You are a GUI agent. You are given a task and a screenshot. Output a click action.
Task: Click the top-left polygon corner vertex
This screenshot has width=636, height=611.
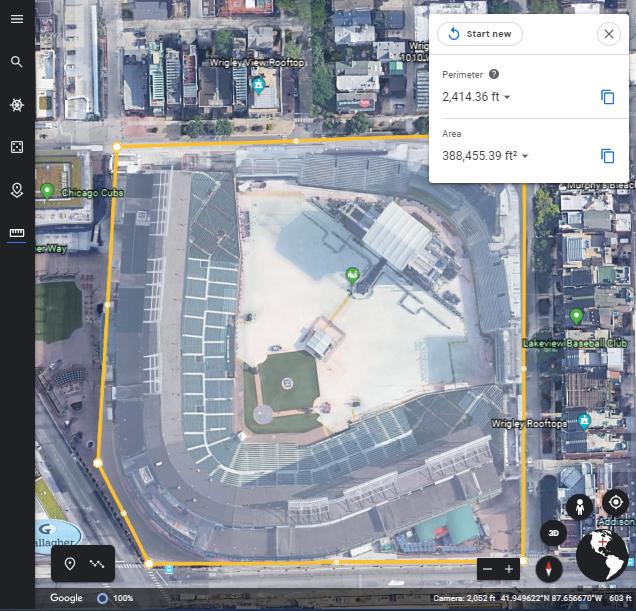point(117,146)
